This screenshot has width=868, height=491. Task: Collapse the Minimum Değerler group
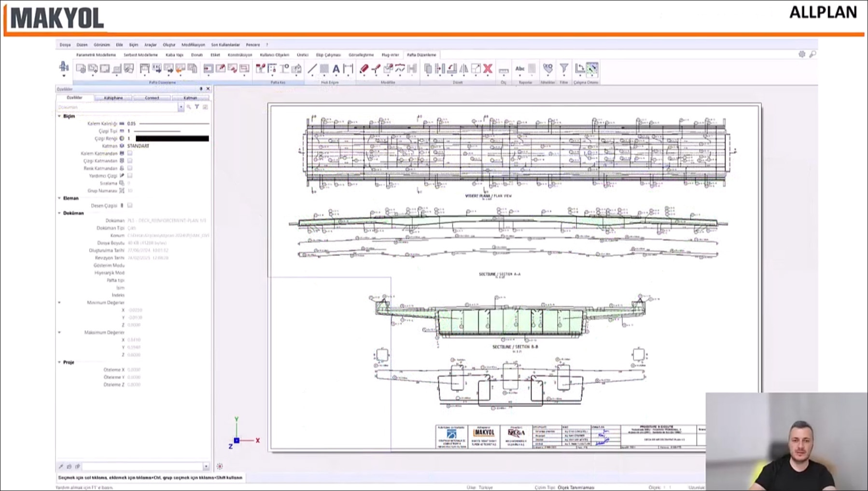click(x=59, y=303)
